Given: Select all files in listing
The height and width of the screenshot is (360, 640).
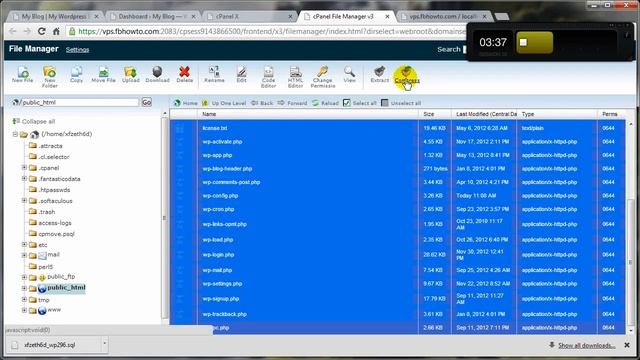Looking at the screenshot, I should pos(360,103).
